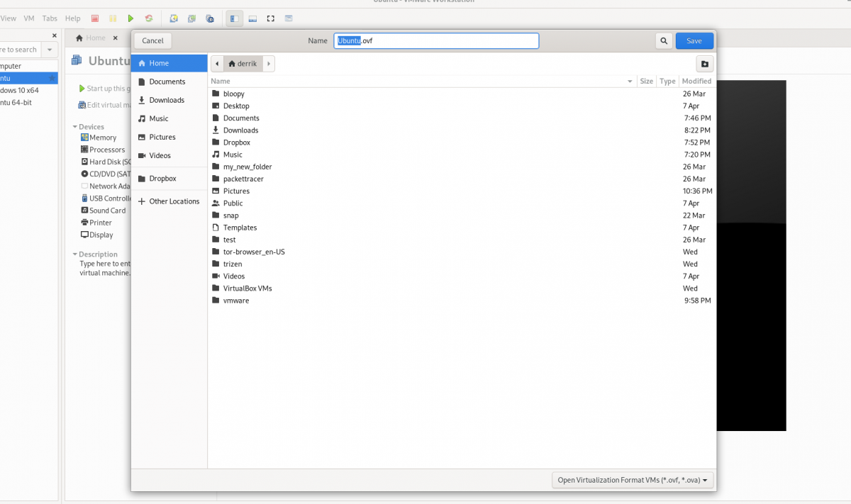The image size is (851, 504).
Task: Select Pictures in the places sidebar
Action: 169,137
